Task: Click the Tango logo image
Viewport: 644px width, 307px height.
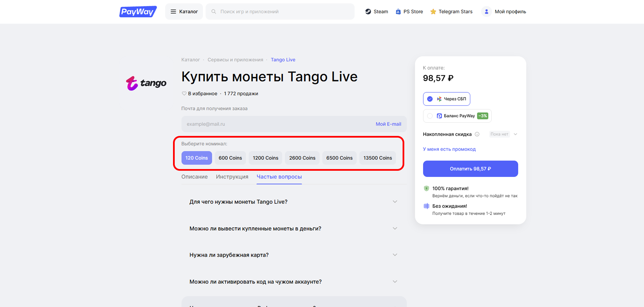Action: [x=146, y=83]
